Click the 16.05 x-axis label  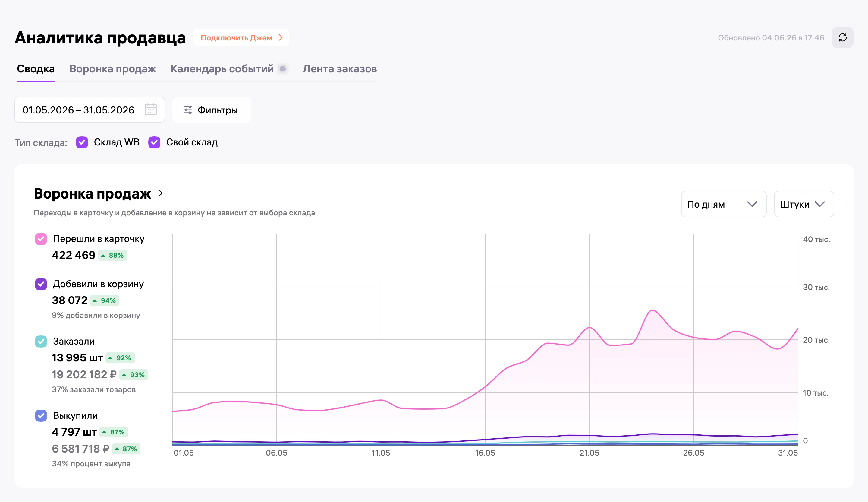[485, 453]
